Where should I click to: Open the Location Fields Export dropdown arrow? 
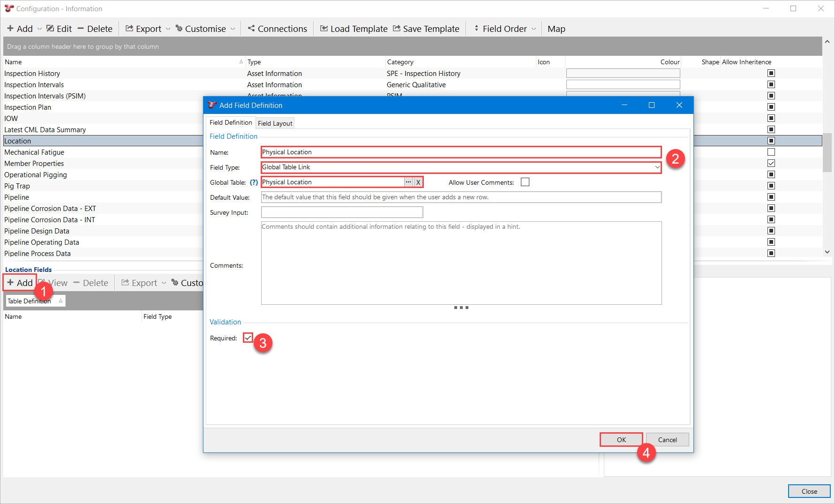(x=164, y=283)
